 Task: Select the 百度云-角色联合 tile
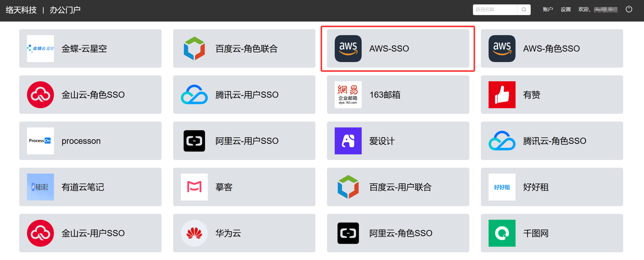244,48
